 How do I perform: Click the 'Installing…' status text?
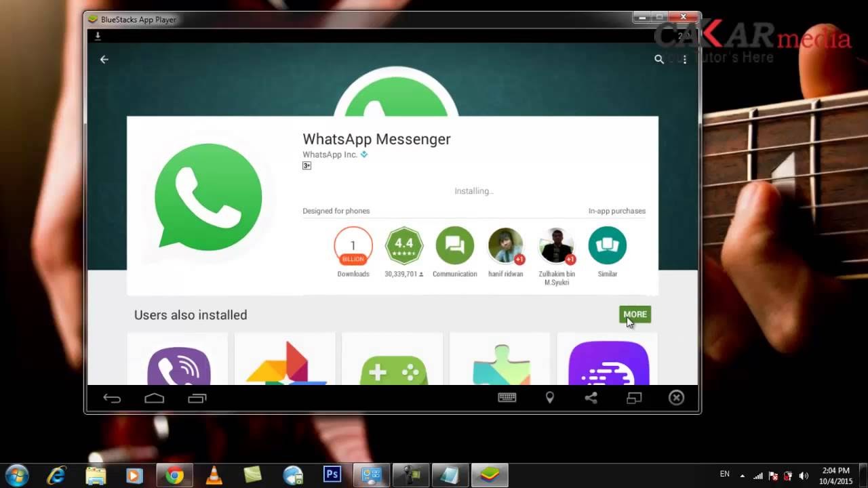(x=474, y=191)
